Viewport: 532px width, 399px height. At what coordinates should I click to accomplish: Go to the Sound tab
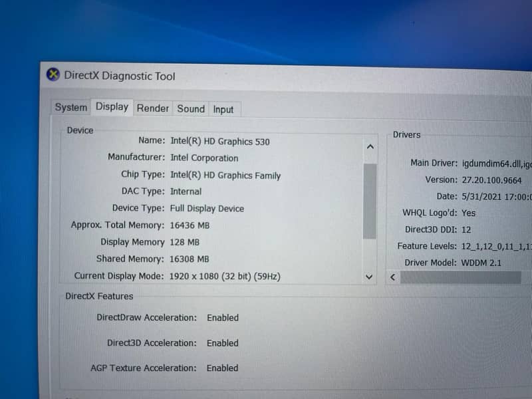[191, 108]
